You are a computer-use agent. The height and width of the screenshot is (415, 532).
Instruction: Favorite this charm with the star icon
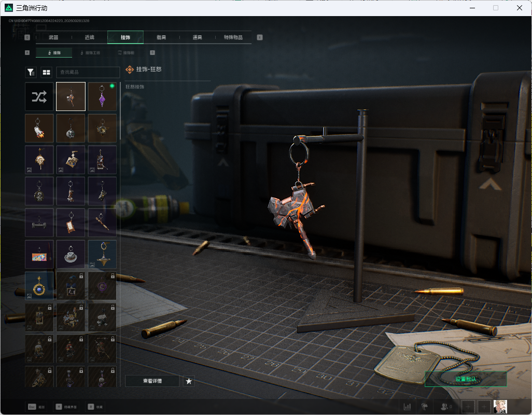189,381
